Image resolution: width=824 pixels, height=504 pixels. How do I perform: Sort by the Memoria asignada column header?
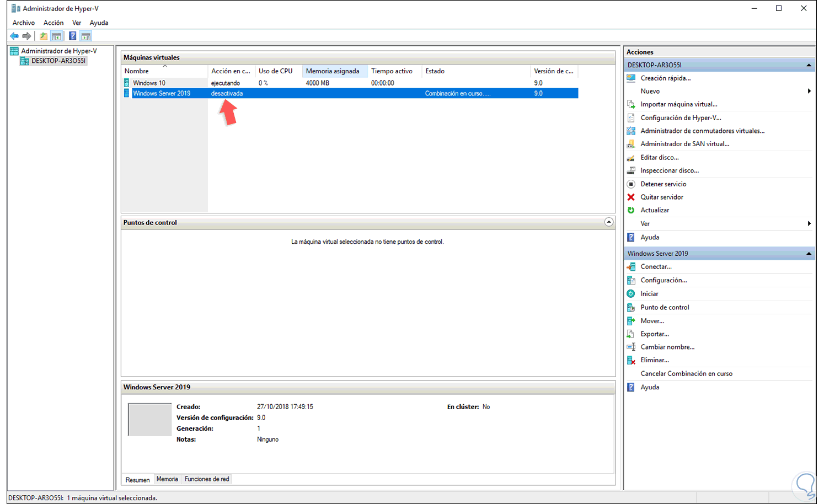click(x=335, y=71)
